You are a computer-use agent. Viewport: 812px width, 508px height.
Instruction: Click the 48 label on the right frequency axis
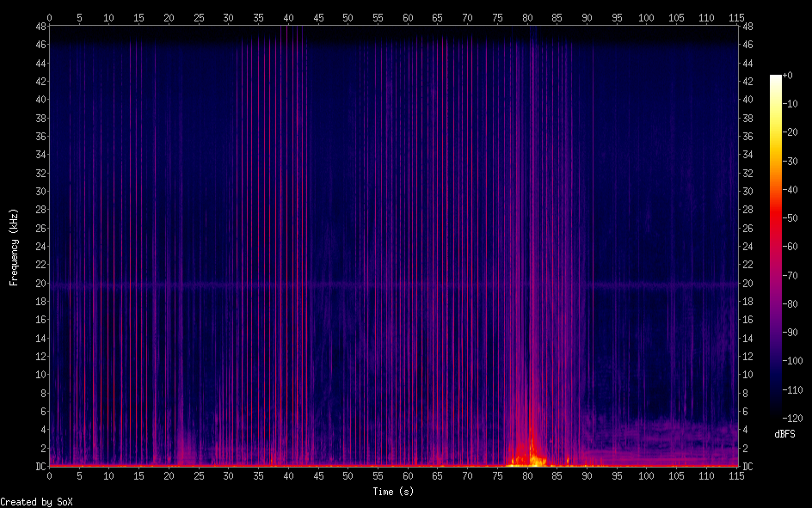[x=748, y=27]
